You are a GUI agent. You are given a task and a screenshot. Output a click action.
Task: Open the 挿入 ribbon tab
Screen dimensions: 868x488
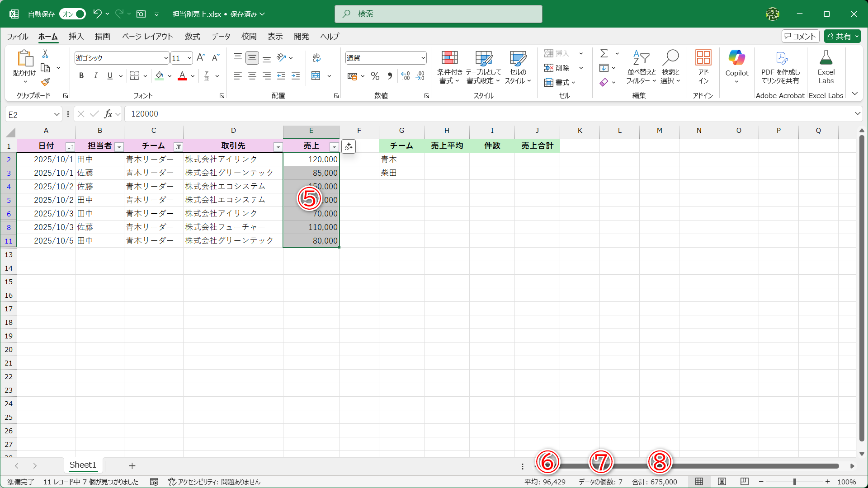point(76,36)
